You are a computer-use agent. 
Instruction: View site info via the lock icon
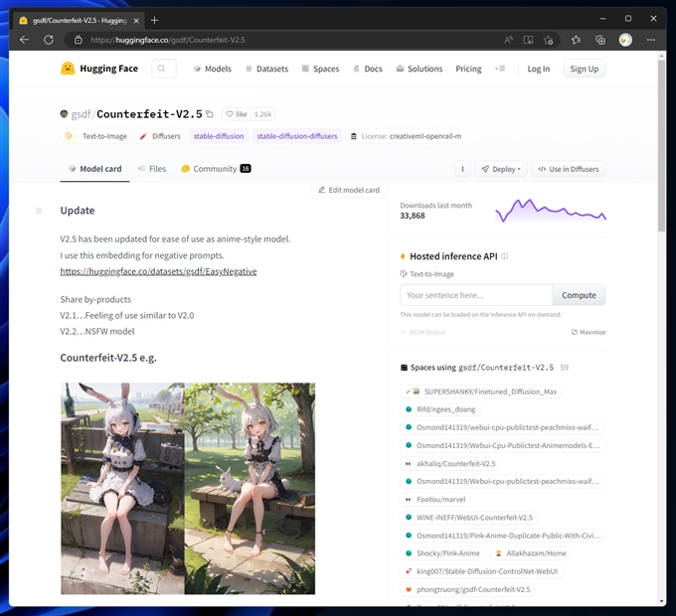tap(78, 40)
